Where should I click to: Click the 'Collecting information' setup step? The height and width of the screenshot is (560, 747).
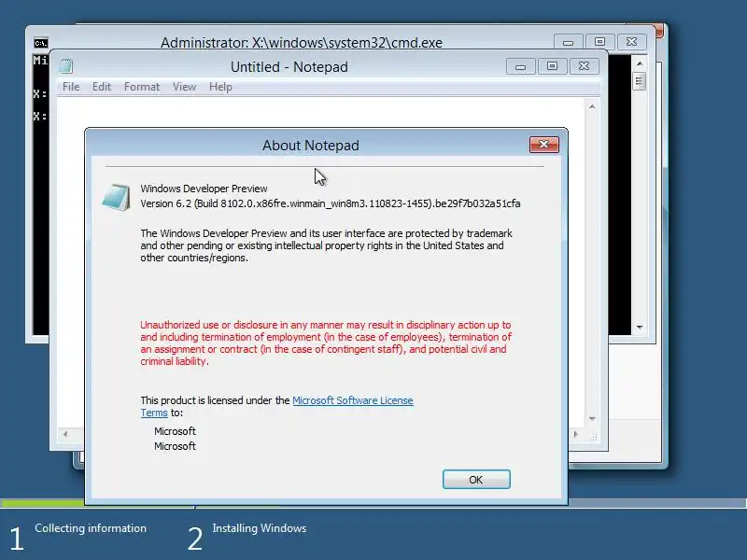pyautogui.click(x=91, y=528)
